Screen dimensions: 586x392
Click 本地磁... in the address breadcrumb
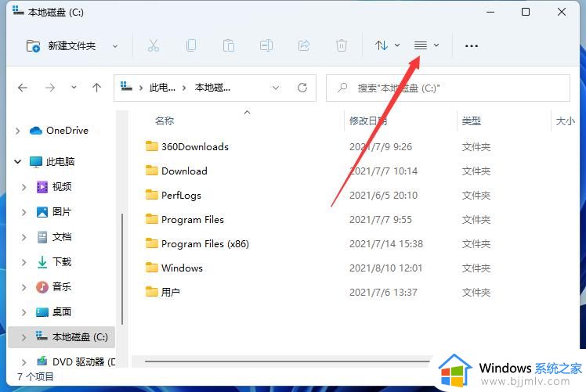pyautogui.click(x=212, y=88)
